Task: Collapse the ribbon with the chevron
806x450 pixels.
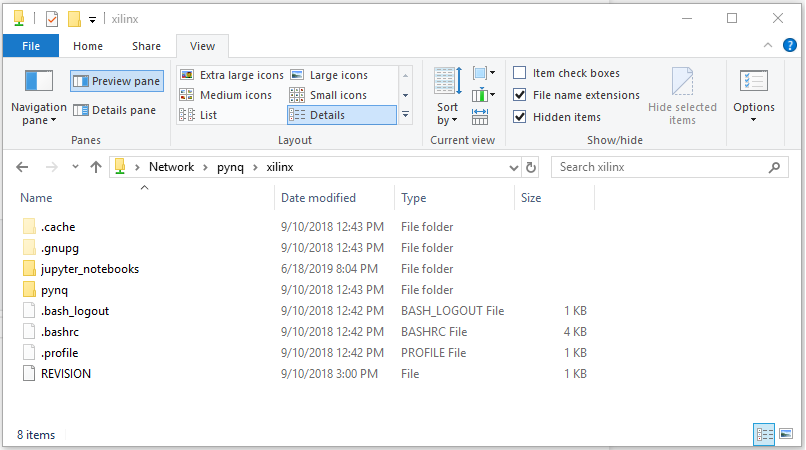Action: 767,46
